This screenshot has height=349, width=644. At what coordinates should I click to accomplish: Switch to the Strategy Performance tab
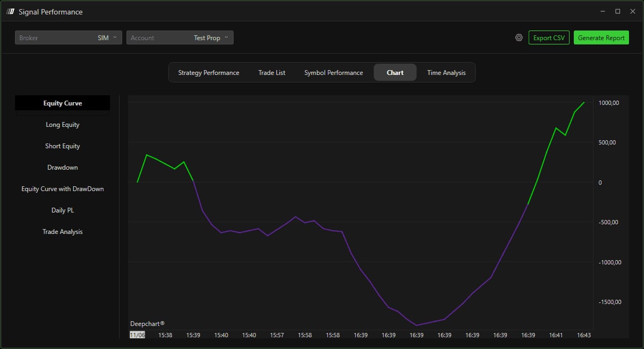click(208, 73)
